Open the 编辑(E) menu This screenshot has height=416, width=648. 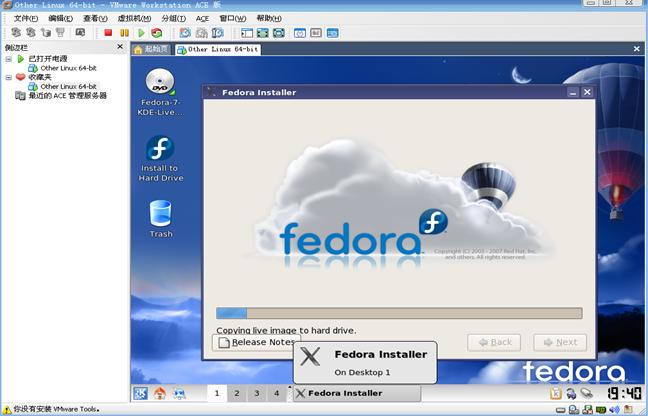(60, 19)
